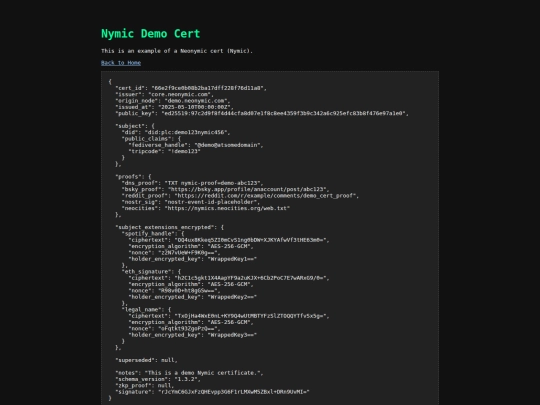Image resolution: width=540 pixels, height=405 pixels.
Task: Click the spotify_handle "ciphertext" line
Action: pos(229,240)
